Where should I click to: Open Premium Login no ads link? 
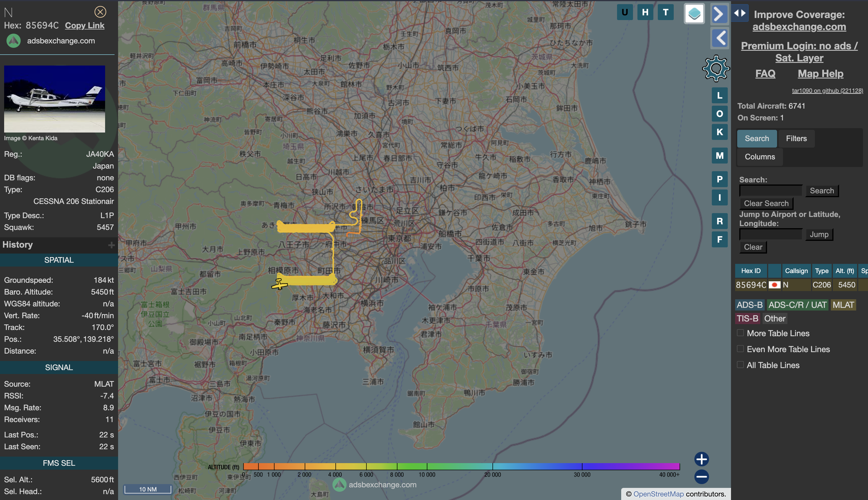point(799,52)
